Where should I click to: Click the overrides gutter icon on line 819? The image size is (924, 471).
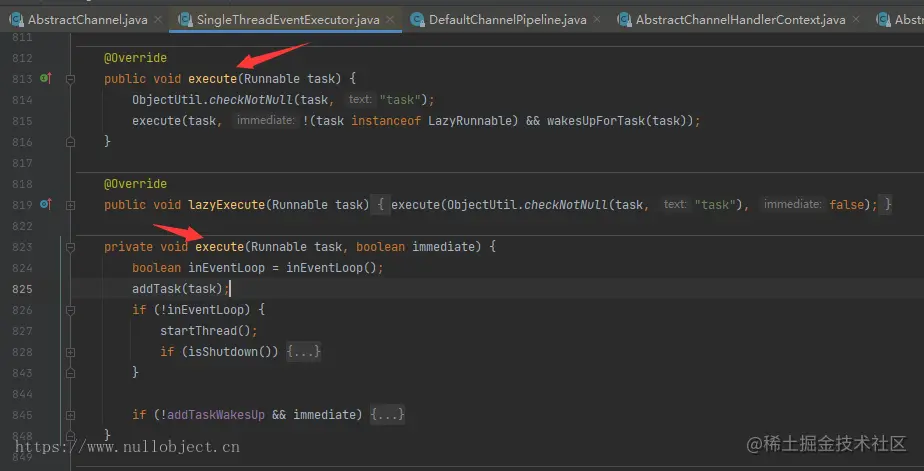pyautogui.click(x=45, y=205)
